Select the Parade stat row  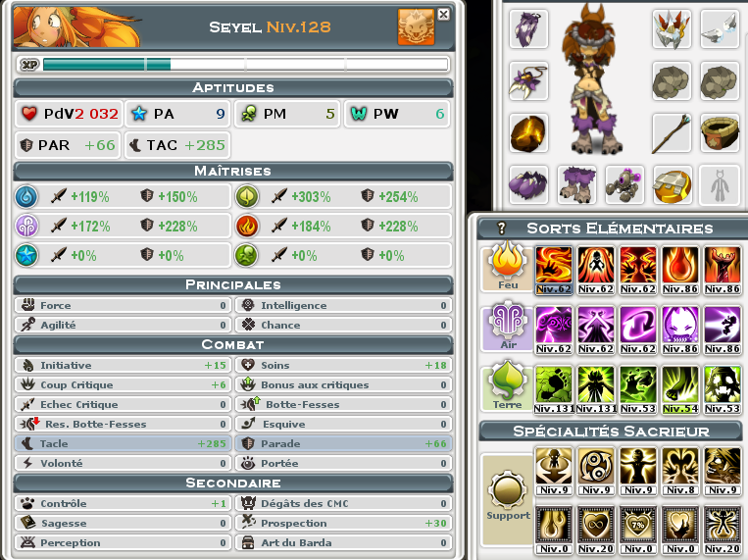343,443
